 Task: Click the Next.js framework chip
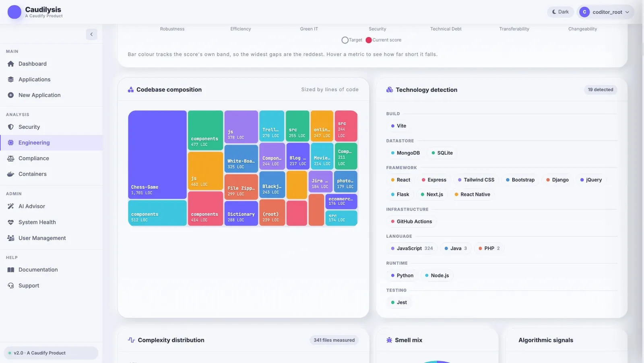[431, 194]
